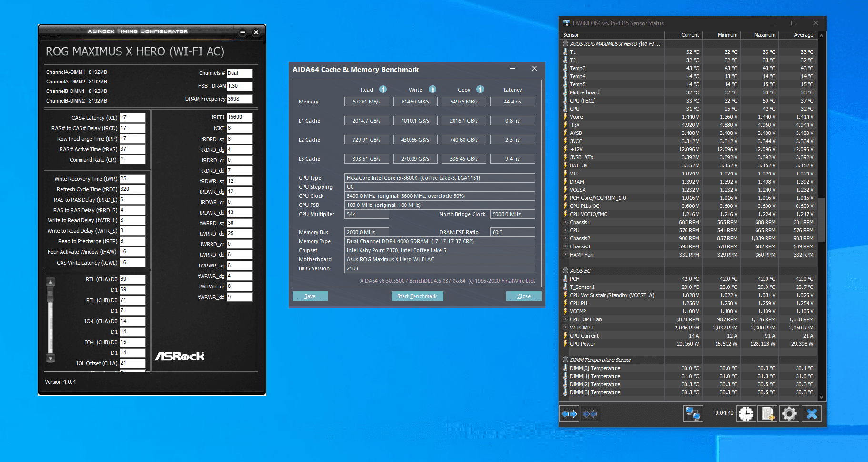Click the Close button in AIDA64 benchmark
Viewport: 868px width, 462px height.
524,296
